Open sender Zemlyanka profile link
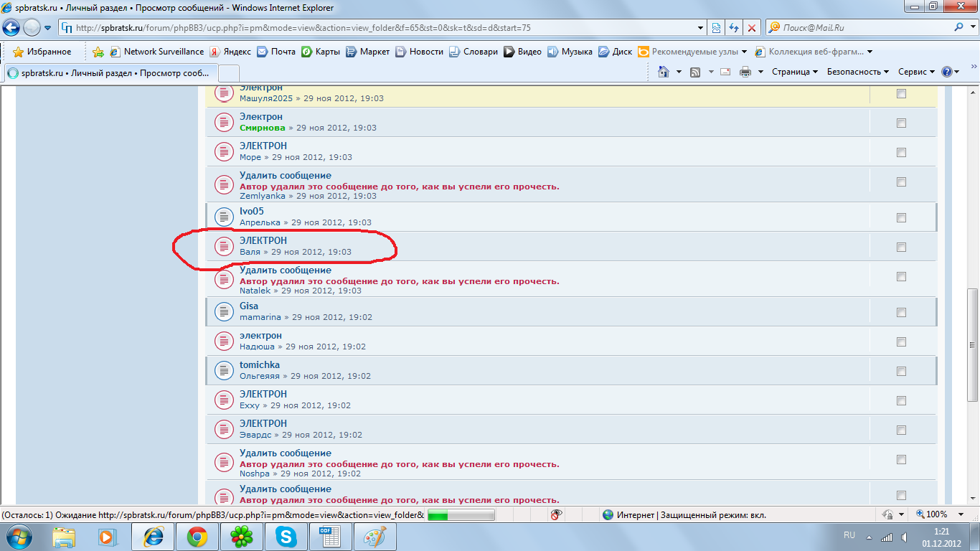This screenshot has height=551, width=980. tap(263, 196)
